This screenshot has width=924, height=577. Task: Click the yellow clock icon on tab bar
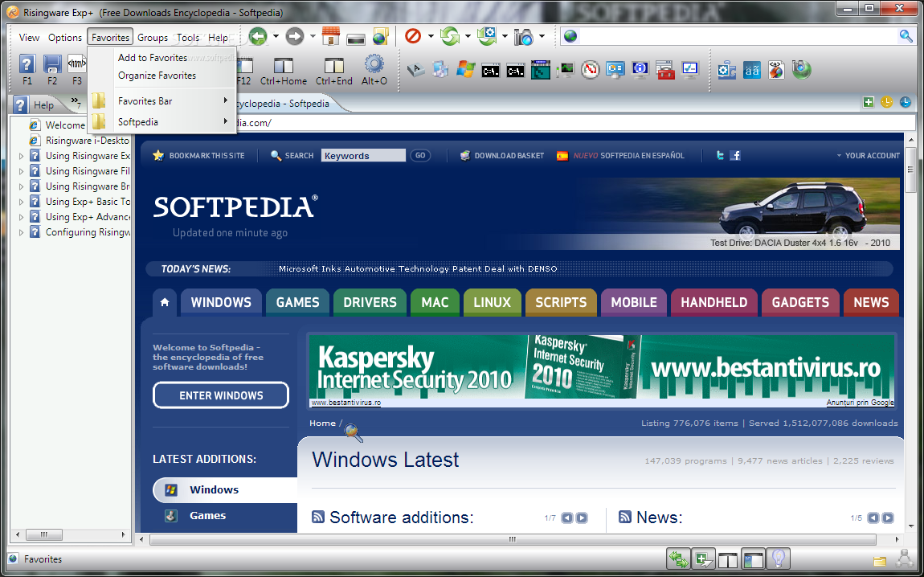coord(886,102)
